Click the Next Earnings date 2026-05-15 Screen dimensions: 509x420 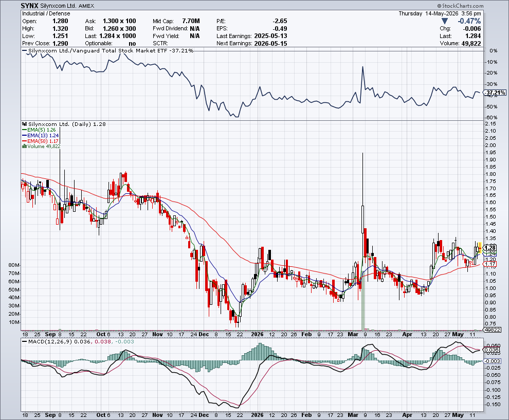[x=271, y=44]
